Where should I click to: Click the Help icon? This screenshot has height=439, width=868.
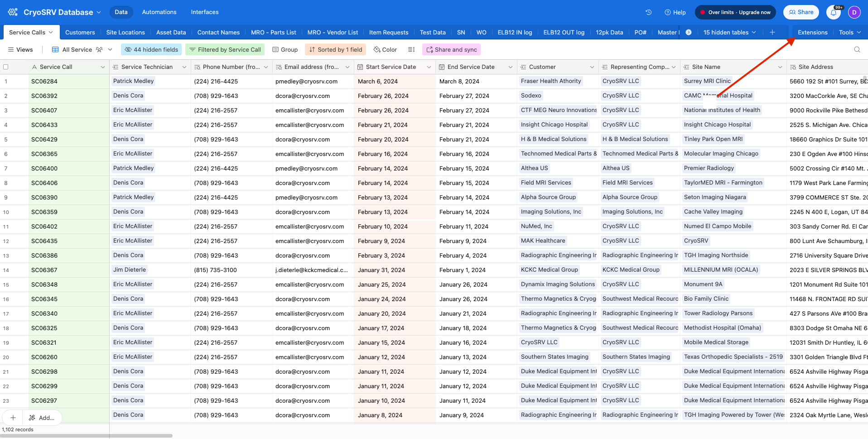pos(668,12)
